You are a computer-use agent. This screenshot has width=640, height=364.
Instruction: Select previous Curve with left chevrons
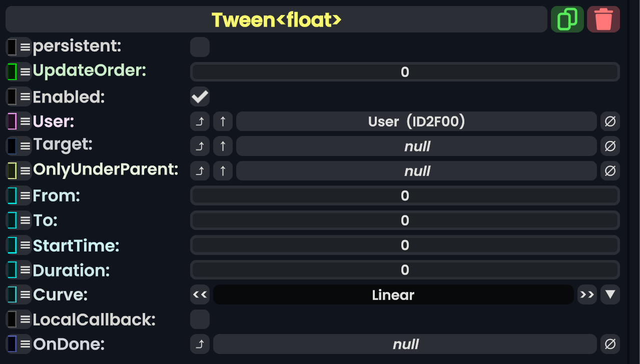coord(200,295)
